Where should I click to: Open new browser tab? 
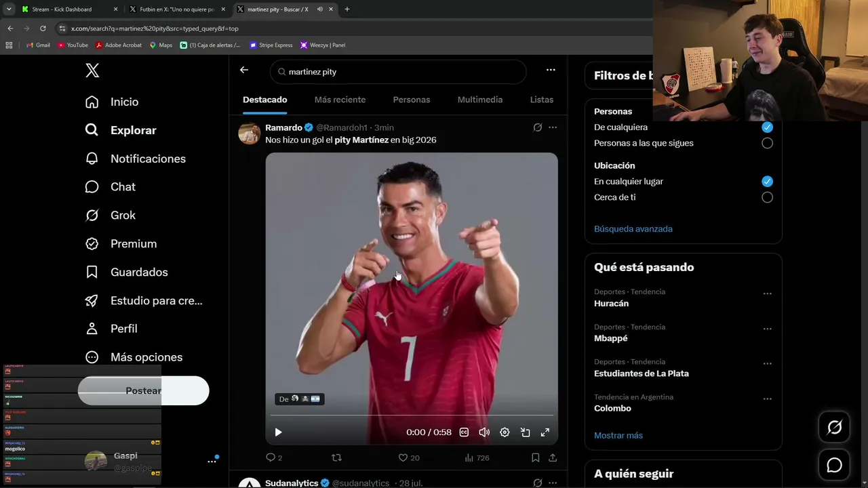point(347,9)
